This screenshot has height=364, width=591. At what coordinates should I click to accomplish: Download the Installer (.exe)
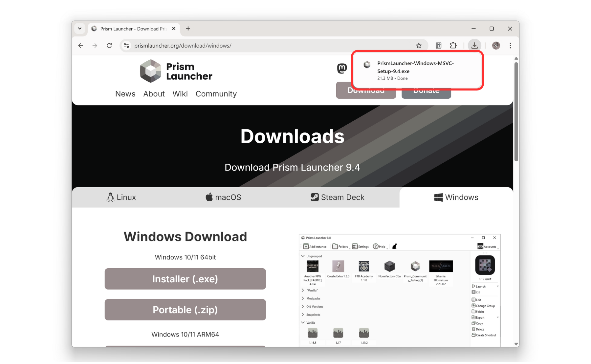click(x=185, y=279)
